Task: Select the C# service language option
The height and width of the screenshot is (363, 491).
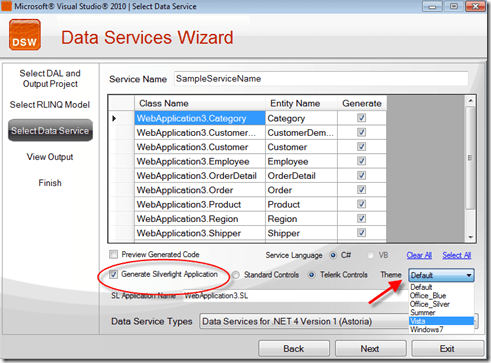Action: (x=333, y=255)
